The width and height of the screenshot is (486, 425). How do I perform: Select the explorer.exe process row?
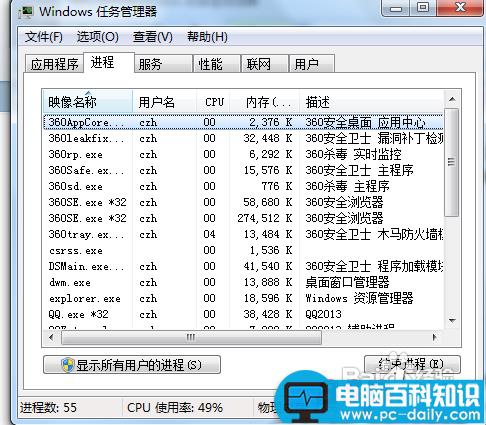coord(243,298)
